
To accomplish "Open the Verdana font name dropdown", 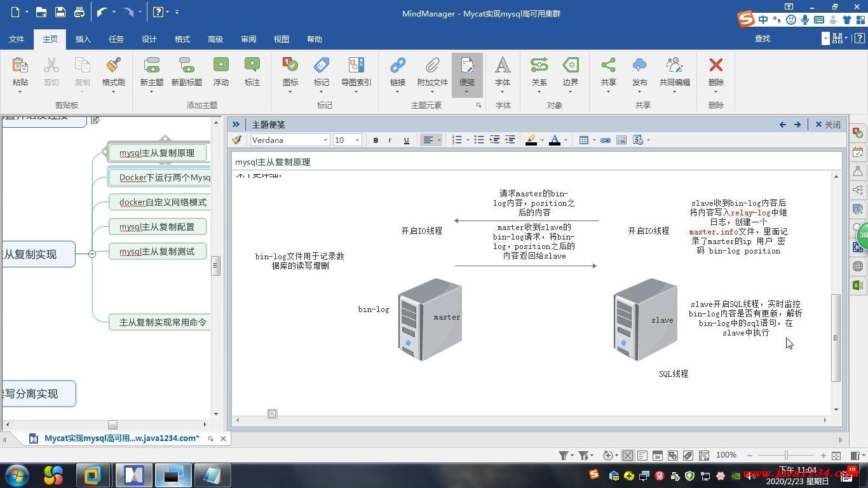I will coord(325,140).
